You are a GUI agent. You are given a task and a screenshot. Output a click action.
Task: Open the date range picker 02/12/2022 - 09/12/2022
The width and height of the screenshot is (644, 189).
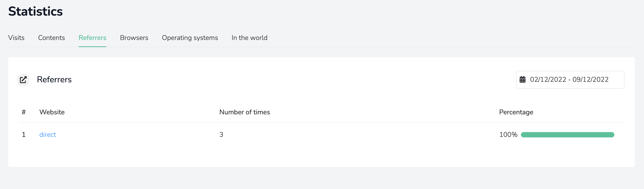(570, 80)
